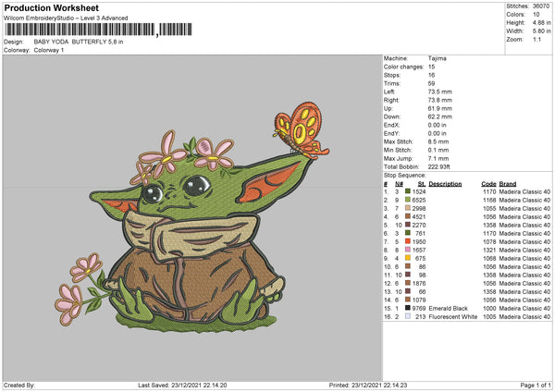Select the light green swatch beside 6525
This screenshot has width=555, height=392.
(408, 200)
